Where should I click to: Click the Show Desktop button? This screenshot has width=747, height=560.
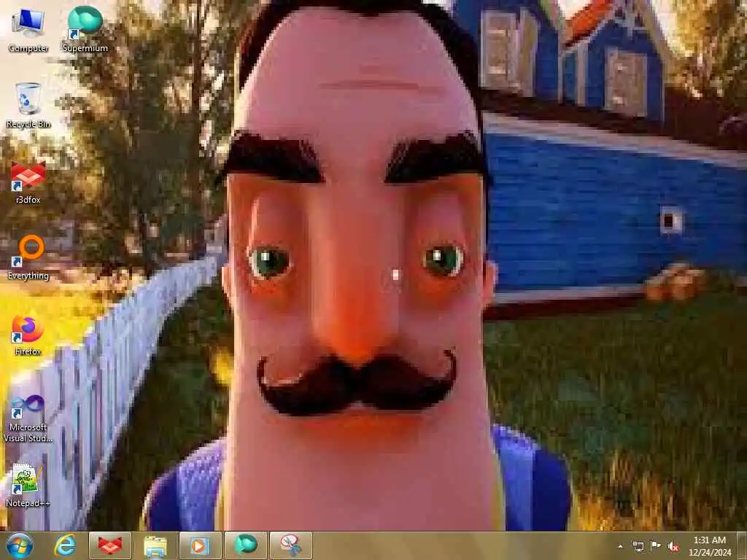click(x=742, y=545)
